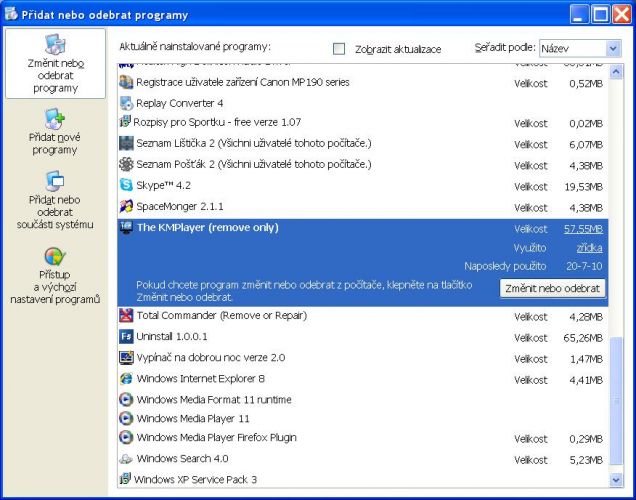
Task: Click the program list scrollbar thumb
Action: [616, 401]
